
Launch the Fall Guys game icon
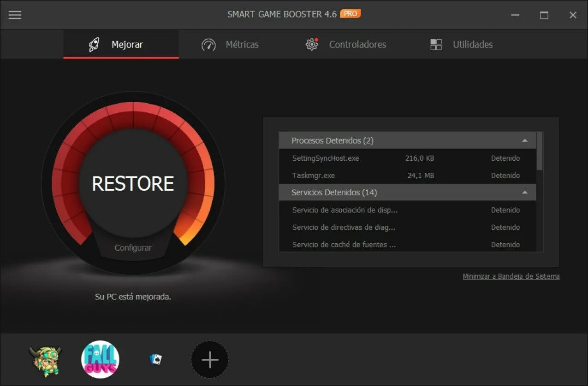coord(100,359)
